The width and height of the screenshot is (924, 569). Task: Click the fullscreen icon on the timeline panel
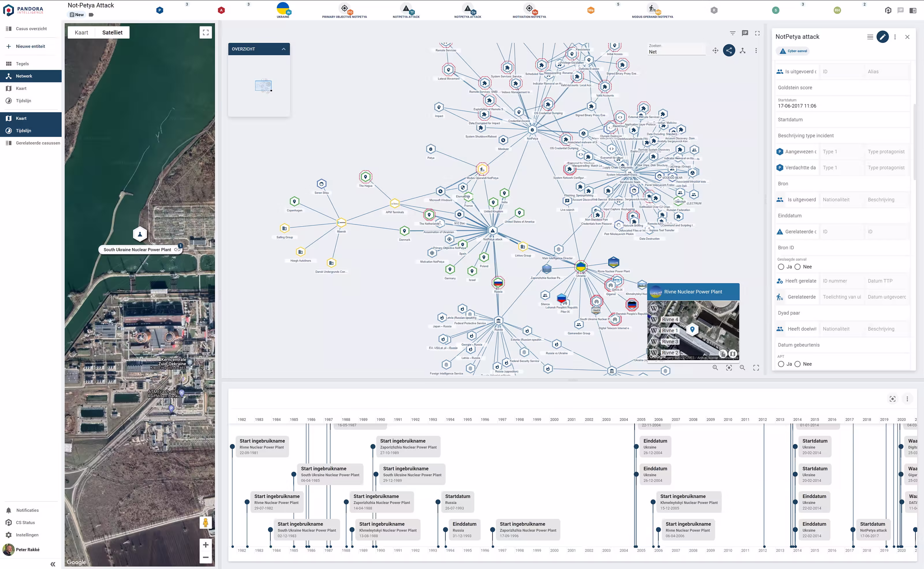click(x=892, y=399)
